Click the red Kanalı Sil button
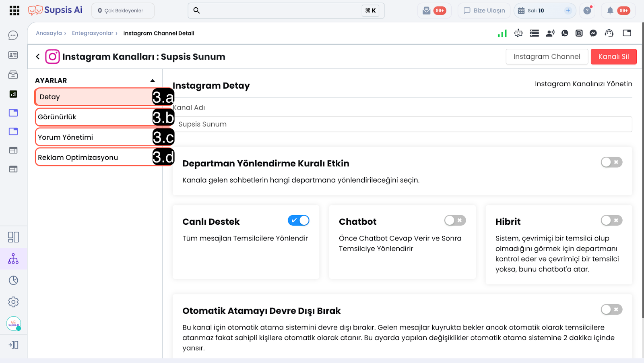 click(x=613, y=57)
